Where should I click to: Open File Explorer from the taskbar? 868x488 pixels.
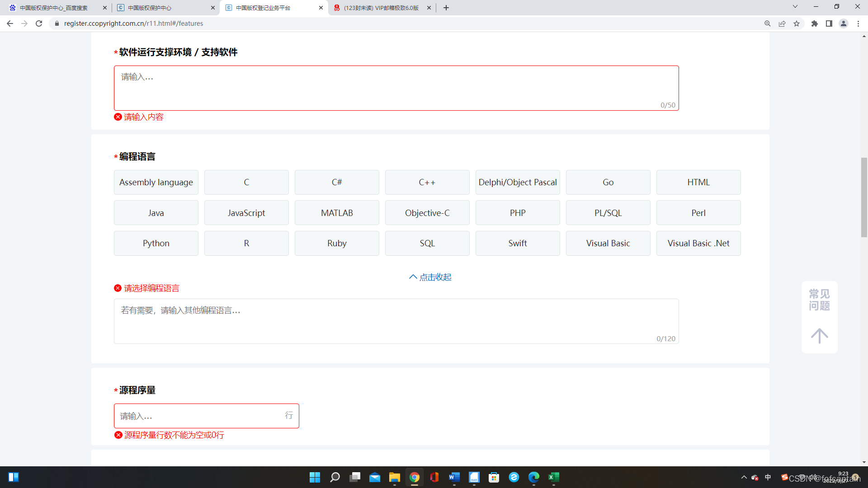click(x=394, y=477)
